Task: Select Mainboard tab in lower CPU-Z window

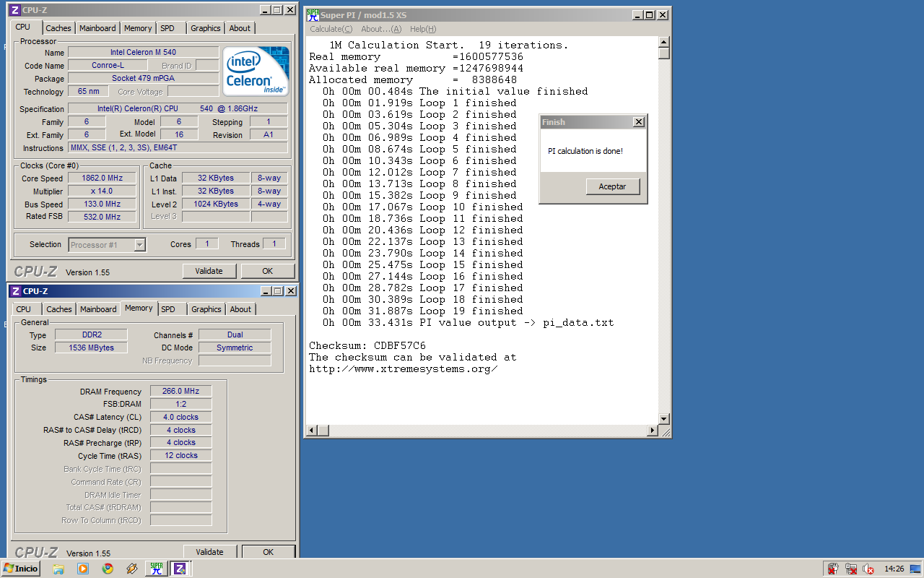Action: [x=98, y=309]
